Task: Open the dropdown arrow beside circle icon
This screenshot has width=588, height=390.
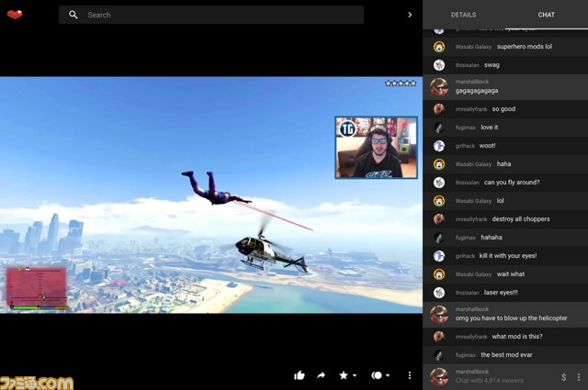Action: coord(388,375)
